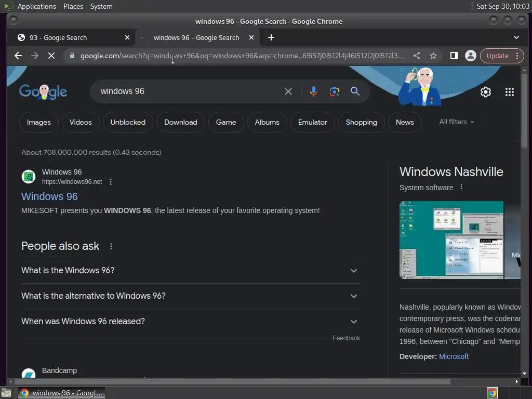Expand "When was Windows 96 released?"
532x399 pixels.
coord(190,321)
